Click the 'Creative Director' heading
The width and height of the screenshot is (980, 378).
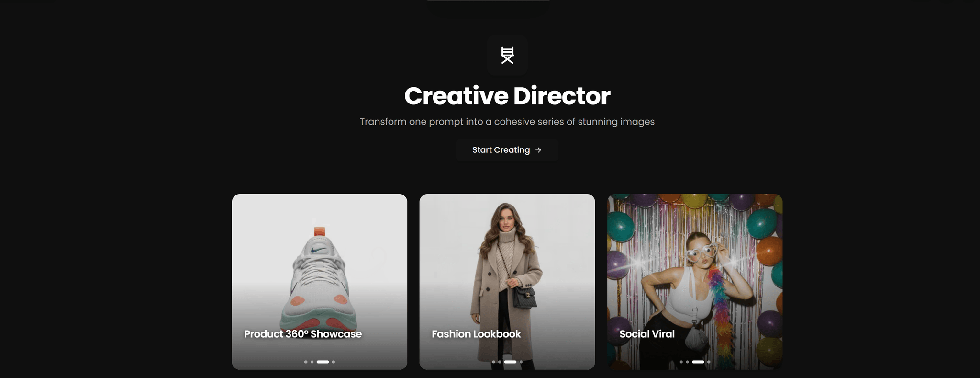click(507, 96)
